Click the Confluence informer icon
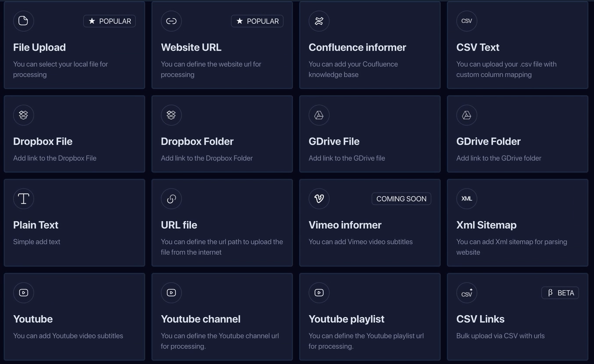 (x=319, y=21)
